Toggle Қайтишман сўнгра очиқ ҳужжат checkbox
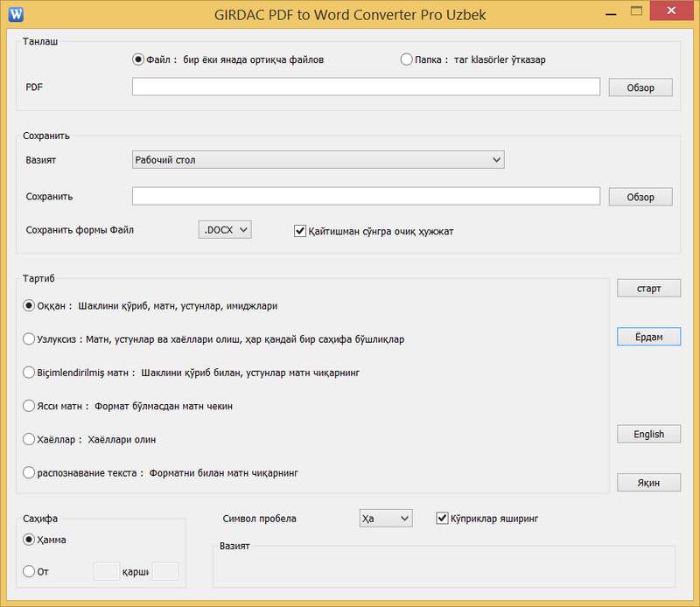 point(300,231)
